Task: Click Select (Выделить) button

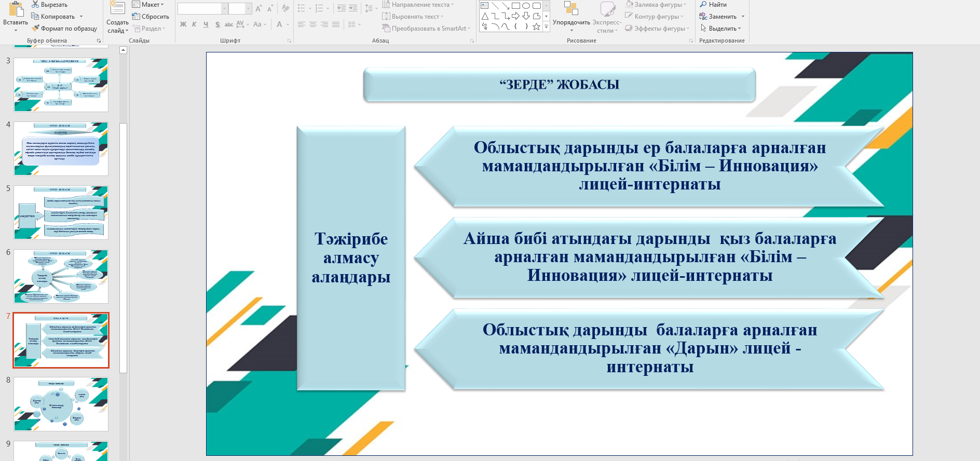Action: click(720, 29)
